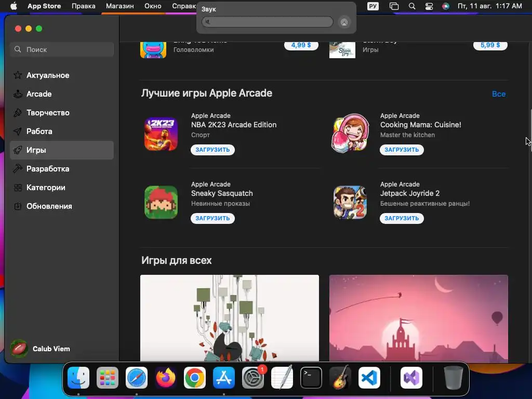Launch GarageBand from the Dock
Viewport: 532px width, 399px height.
pyautogui.click(x=340, y=378)
